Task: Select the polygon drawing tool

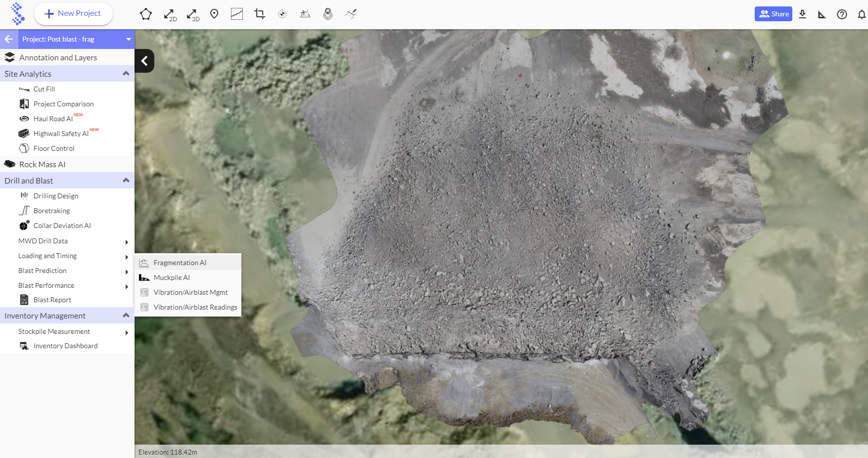Action: pos(145,14)
